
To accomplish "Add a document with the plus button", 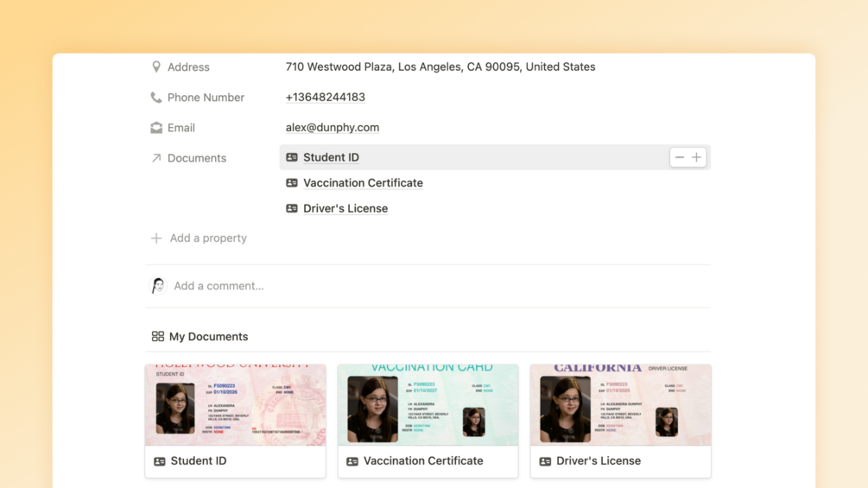I will pyautogui.click(x=696, y=158).
